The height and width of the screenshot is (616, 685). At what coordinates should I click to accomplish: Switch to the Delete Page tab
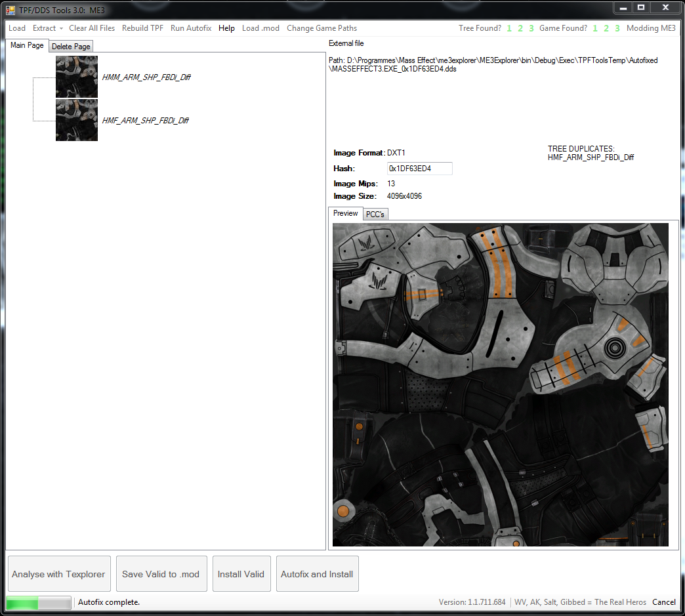coord(71,47)
